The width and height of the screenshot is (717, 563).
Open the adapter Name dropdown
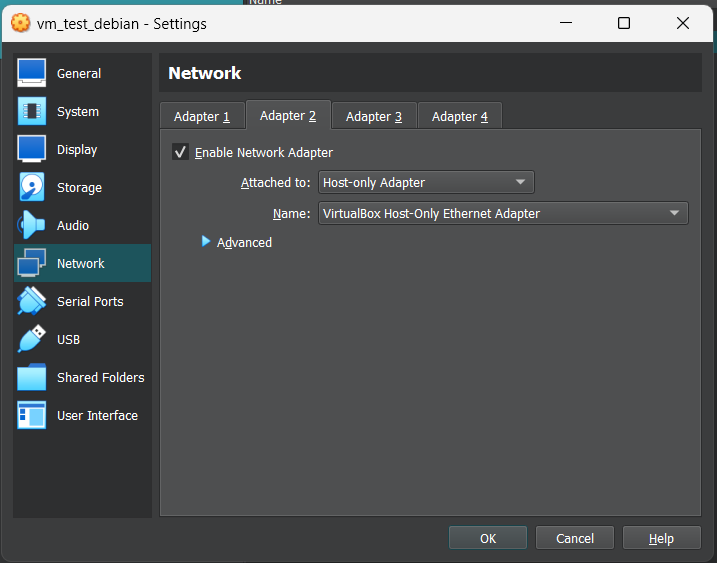click(503, 213)
